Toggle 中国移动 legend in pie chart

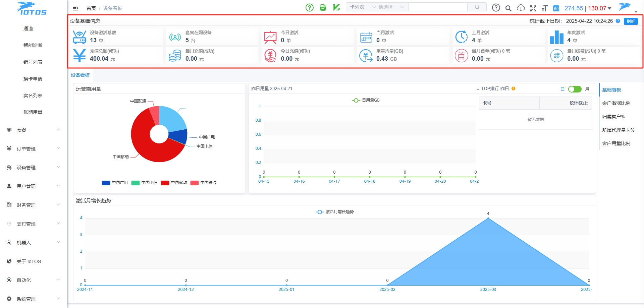click(x=174, y=183)
